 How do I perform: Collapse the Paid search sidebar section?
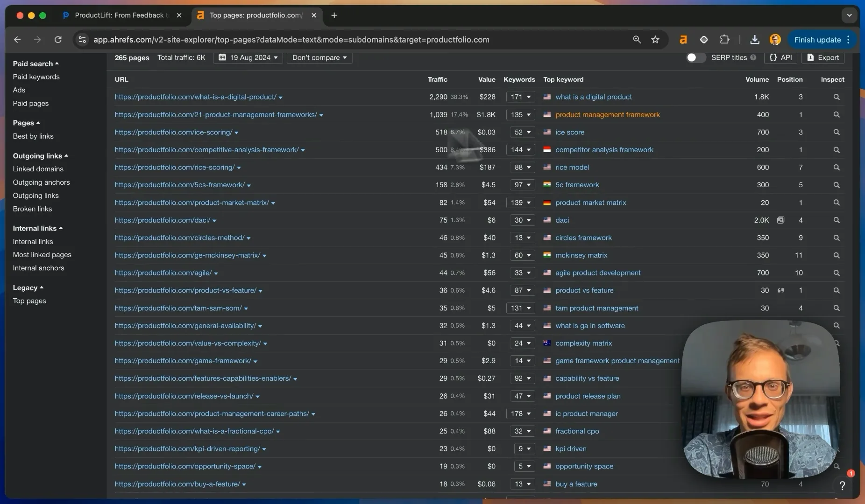click(36, 63)
